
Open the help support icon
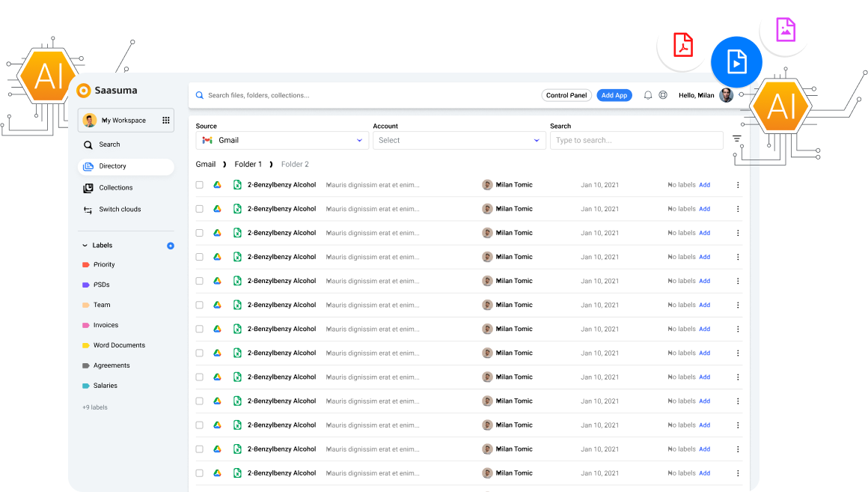click(x=663, y=95)
